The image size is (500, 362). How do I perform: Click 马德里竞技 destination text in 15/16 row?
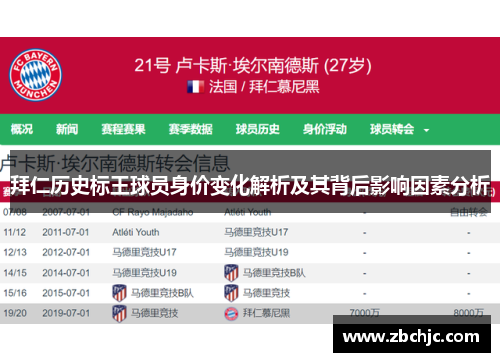tap(266, 293)
